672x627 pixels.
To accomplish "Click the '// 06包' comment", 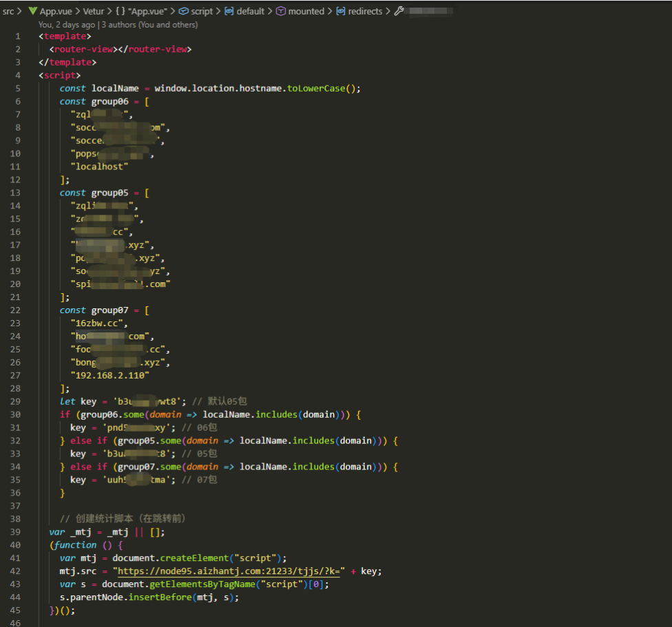I will 199,428.
